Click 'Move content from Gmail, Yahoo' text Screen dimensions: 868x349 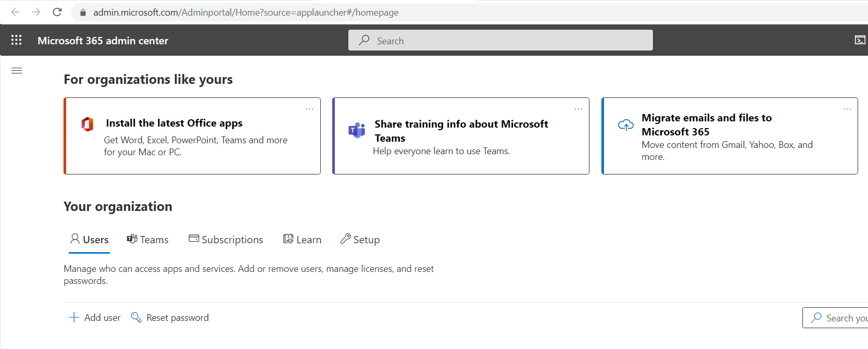click(727, 151)
